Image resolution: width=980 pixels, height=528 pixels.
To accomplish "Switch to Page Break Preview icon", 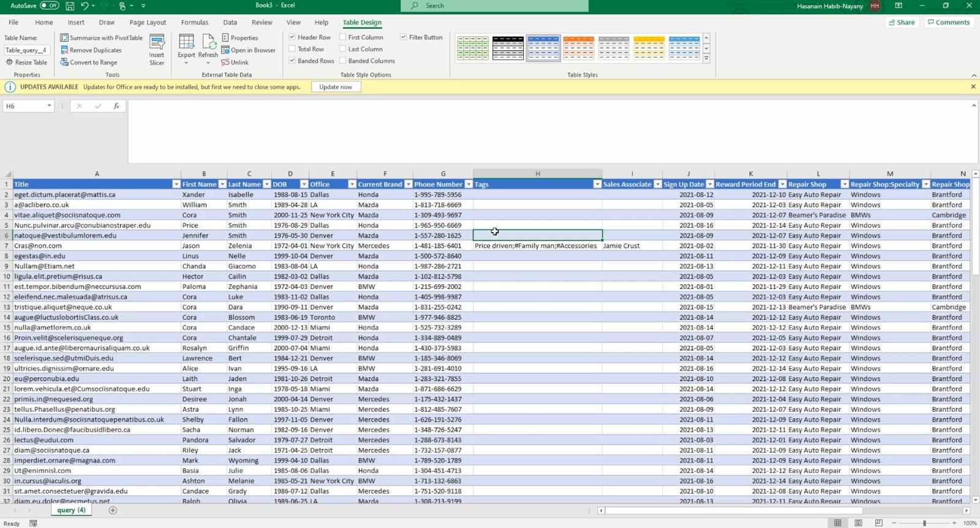I will click(879, 523).
